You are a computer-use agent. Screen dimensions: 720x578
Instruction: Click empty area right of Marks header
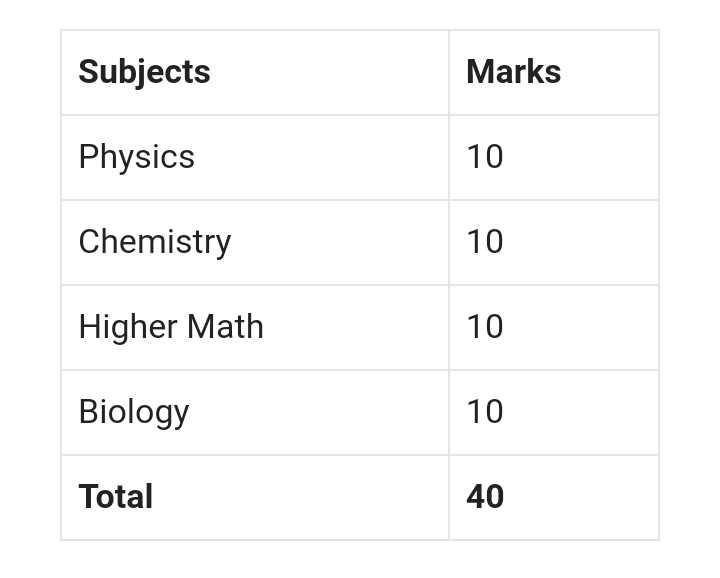[x=610, y=72]
